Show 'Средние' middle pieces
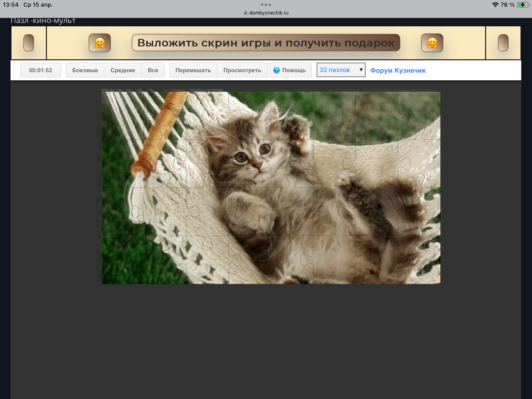The image size is (532, 399). (123, 70)
